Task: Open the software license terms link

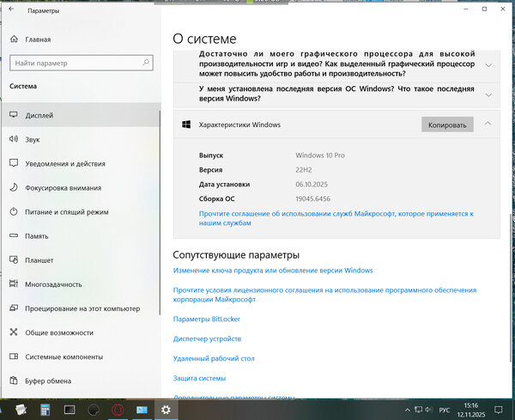Action: point(324,295)
